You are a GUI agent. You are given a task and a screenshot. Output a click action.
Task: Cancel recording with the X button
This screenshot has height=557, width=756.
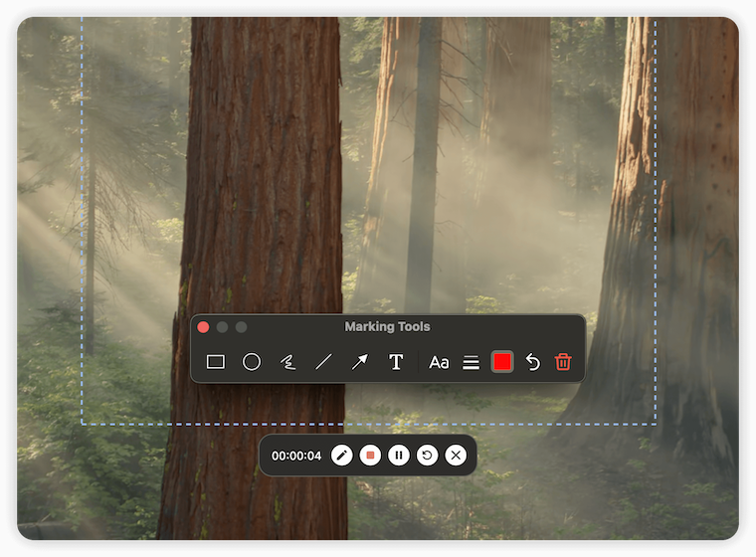[x=456, y=456]
